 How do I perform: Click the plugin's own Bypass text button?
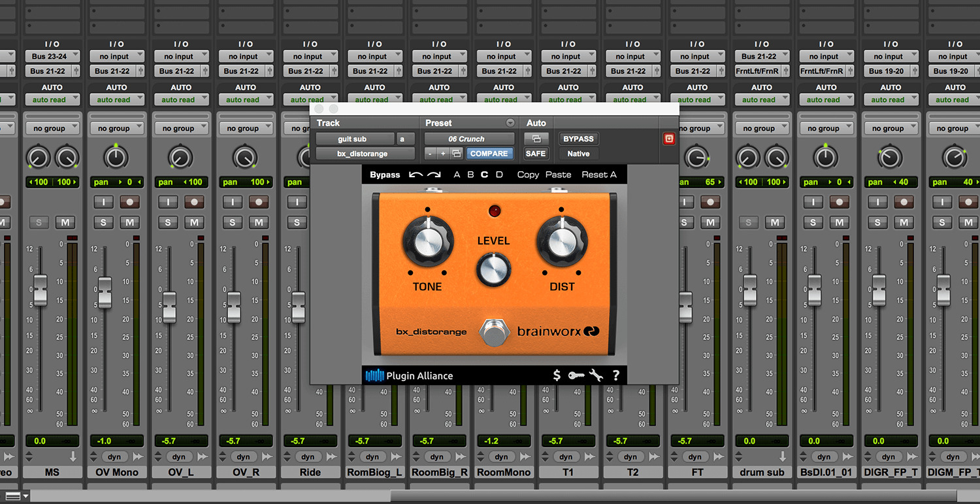[385, 175]
